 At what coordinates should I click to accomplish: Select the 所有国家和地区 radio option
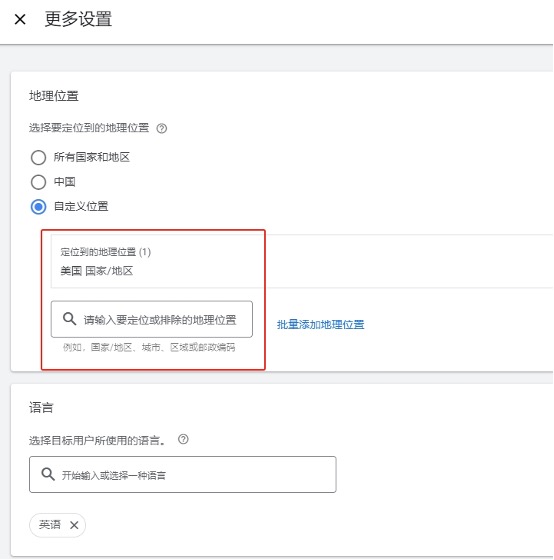39,158
